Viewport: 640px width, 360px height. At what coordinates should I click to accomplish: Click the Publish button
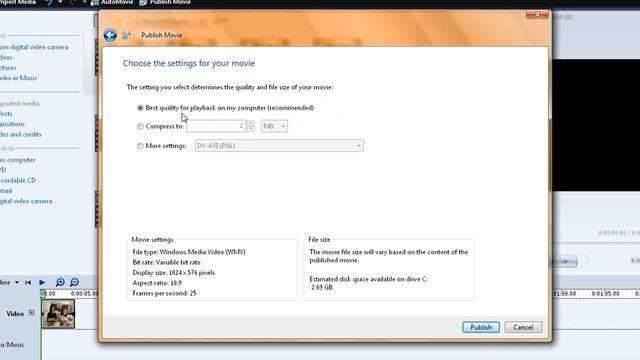pos(481,327)
